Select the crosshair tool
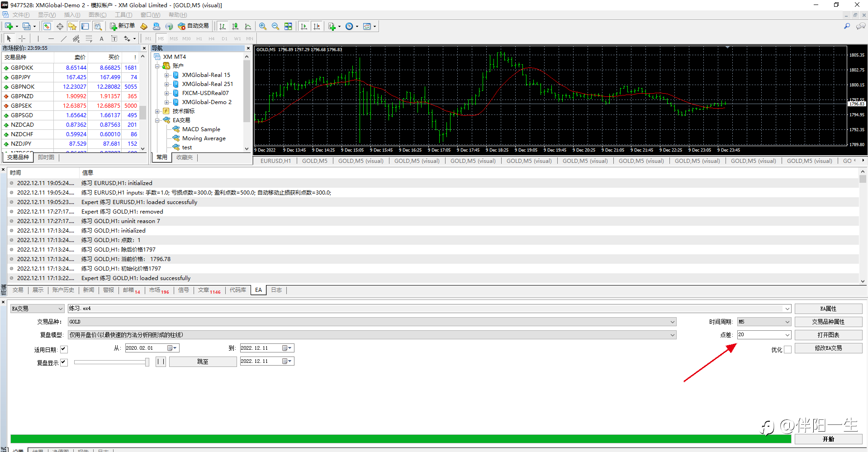The height and width of the screenshot is (452, 868). 22,38
